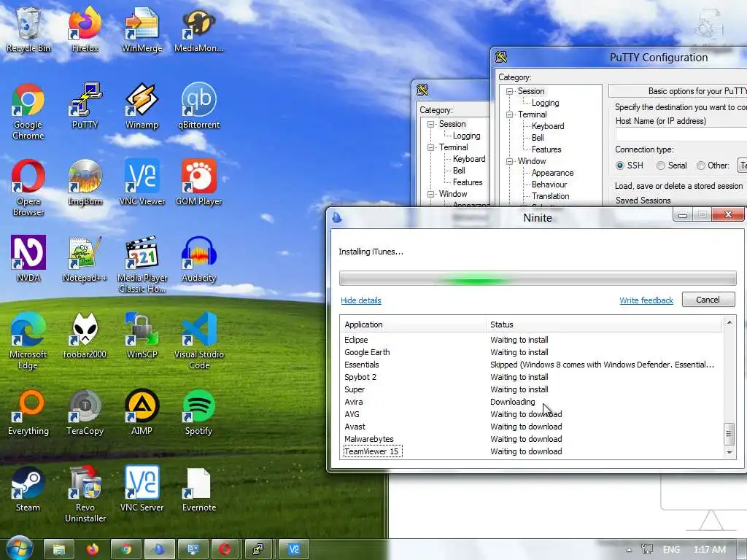Select the SSH connection type in PuTTY
The width and height of the screenshot is (747, 560).
(x=620, y=166)
